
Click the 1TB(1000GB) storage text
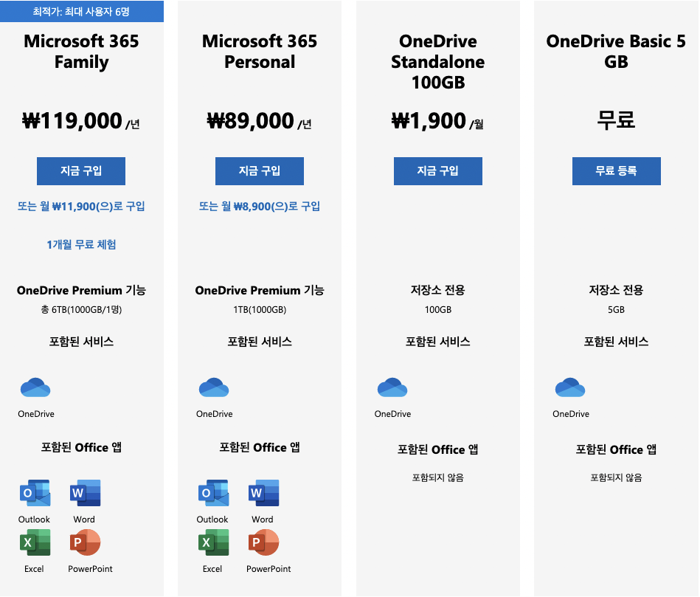tap(260, 309)
